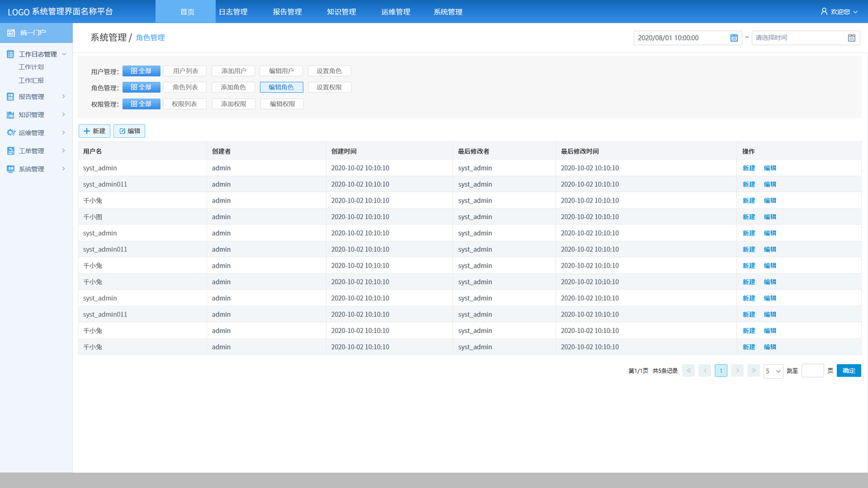Select 全部 filter in the 用户管理 row

(x=142, y=71)
